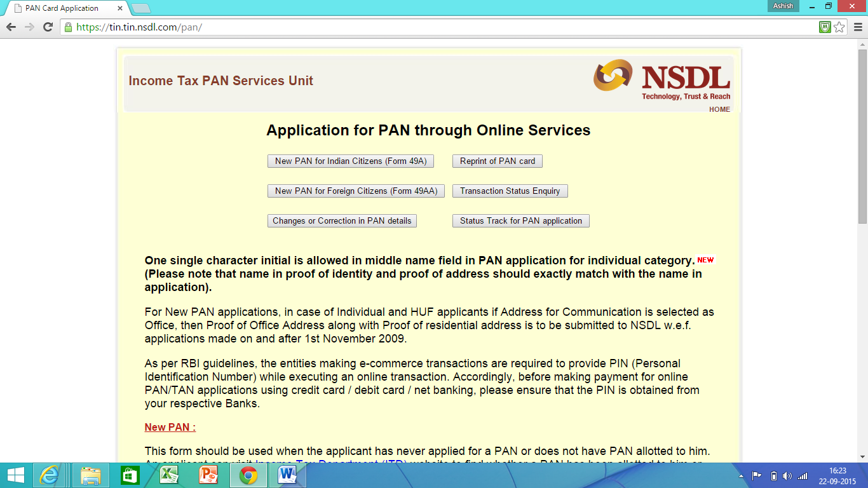Viewport: 868px width, 488px height.
Task: Check the battery status icon
Action: (x=773, y=476)
